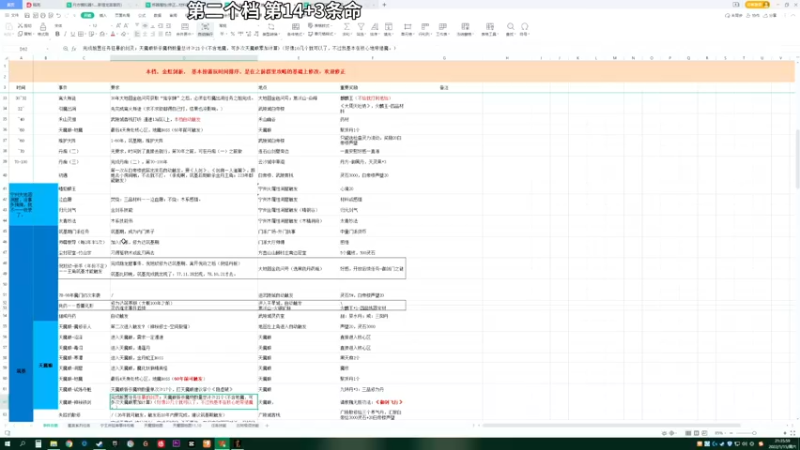Screen dimensions: 800x450
Task: Switch to the first green sheet tab
Action: (50, 426)
